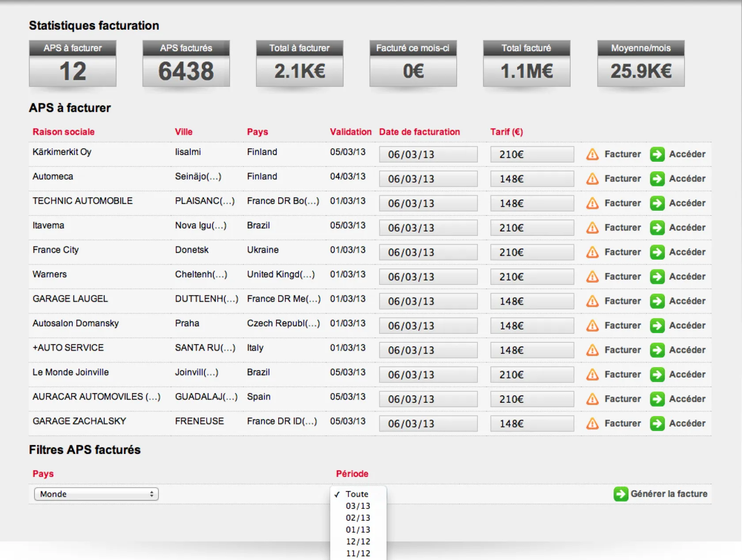
Task: Select 03/13 in the Période list
Action: coord(358,506)
